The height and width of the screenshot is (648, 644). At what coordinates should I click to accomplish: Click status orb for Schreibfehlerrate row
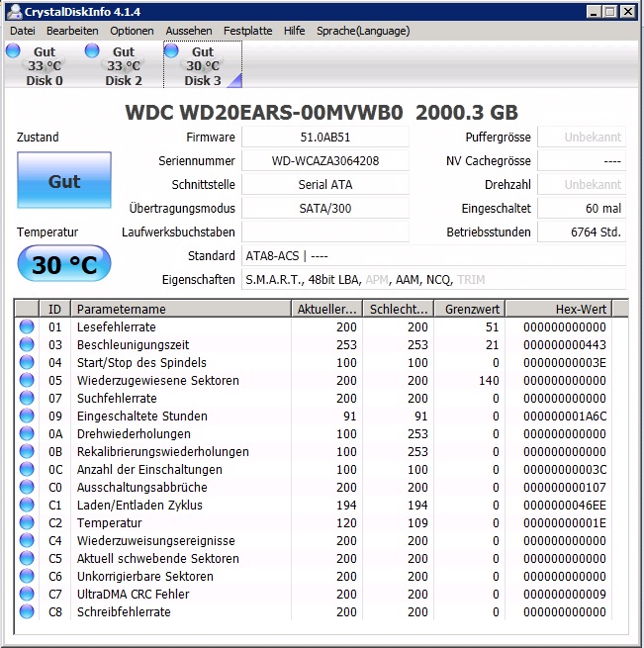pyautogui.click(x=27, y=611)
